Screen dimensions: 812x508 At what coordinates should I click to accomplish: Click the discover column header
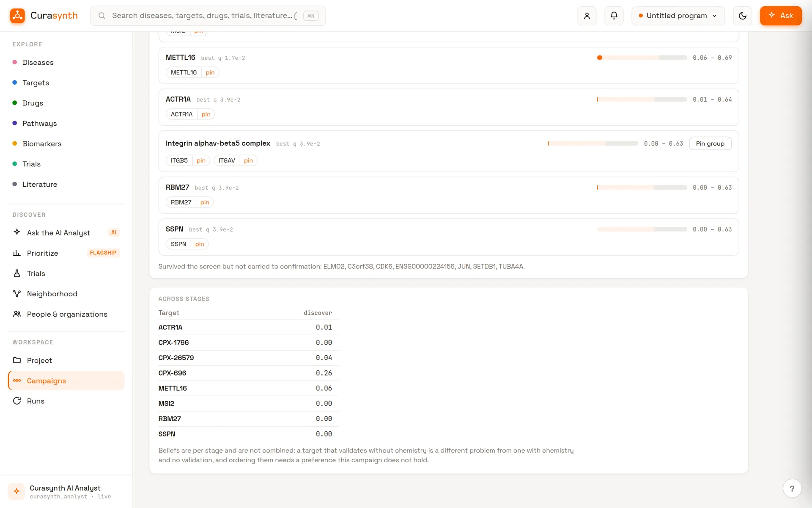pyautogui.click(x=318, y=313)
